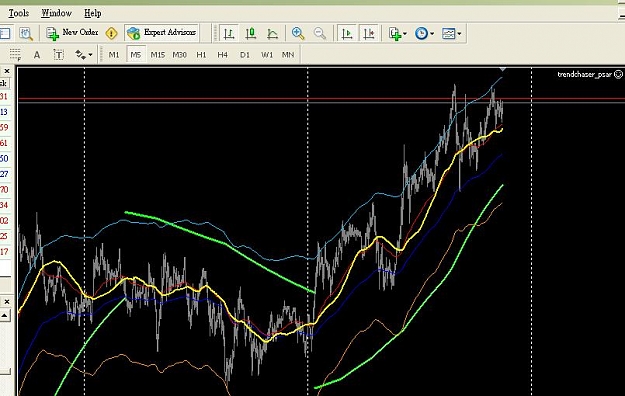Switch to M1 timeframe
This screenshot has width=625, height=396.
[114, 55]
